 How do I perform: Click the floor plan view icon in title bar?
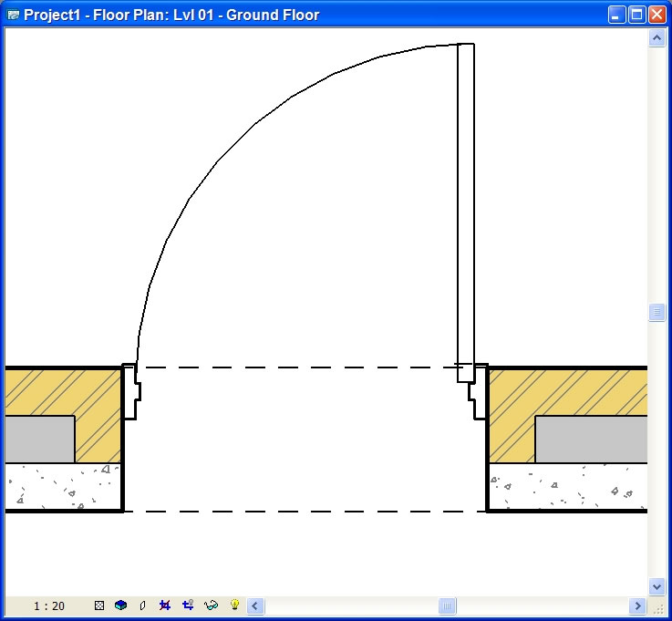14,15
